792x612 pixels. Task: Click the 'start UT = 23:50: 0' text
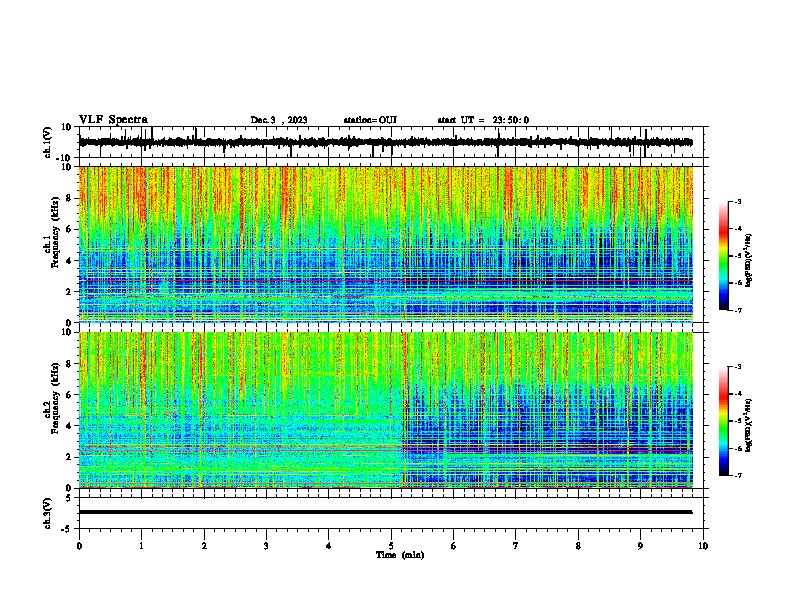point(483,120)
